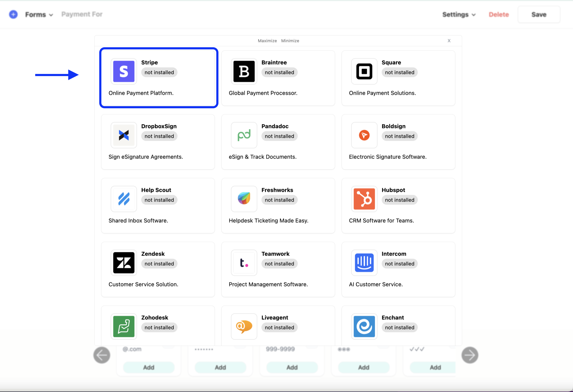This screenshot has height=392, width=573.
Task: Click 'Project Management Software.' description text
Action: [268, 285]
